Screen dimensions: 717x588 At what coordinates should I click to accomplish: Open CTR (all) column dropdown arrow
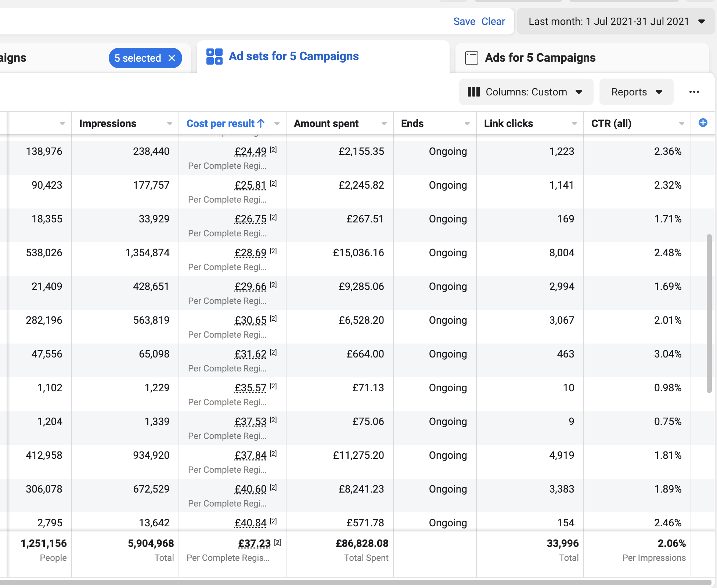[x=681, y=124]
